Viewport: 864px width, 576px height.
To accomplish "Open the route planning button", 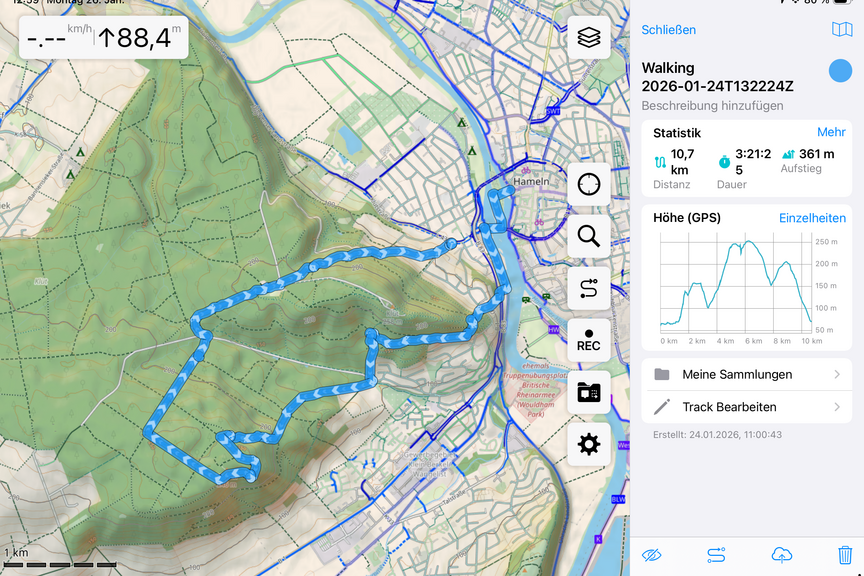I will [589, 288].
